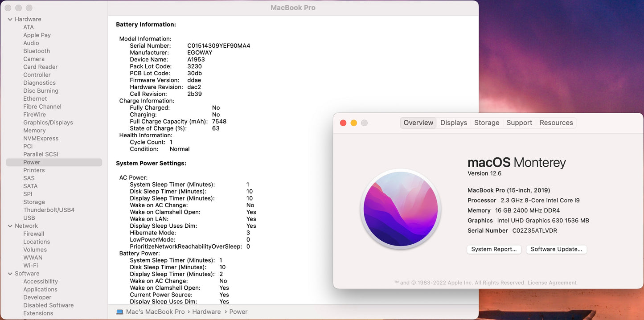
Task: Collapse the Network section in sidebar
Action: click(x=10, y=226)
